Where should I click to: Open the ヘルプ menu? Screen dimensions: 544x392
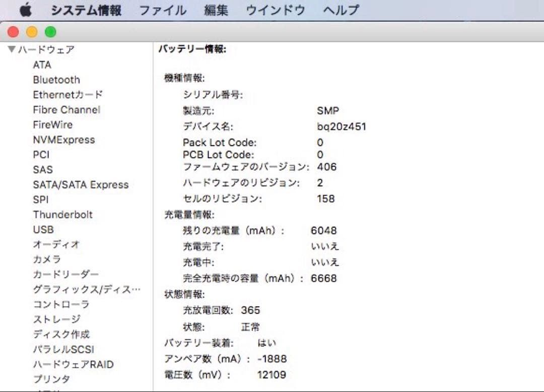click(x=341, y=9)
